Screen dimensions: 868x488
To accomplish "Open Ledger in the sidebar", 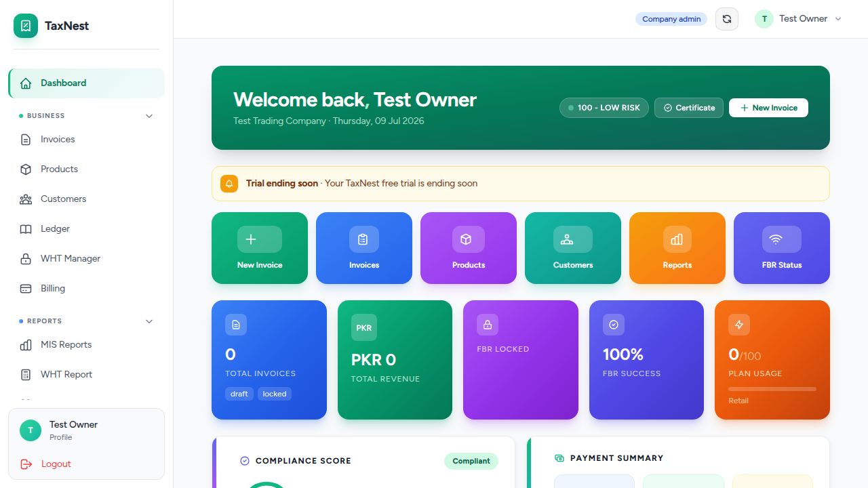I will click(x=86, y=229).
